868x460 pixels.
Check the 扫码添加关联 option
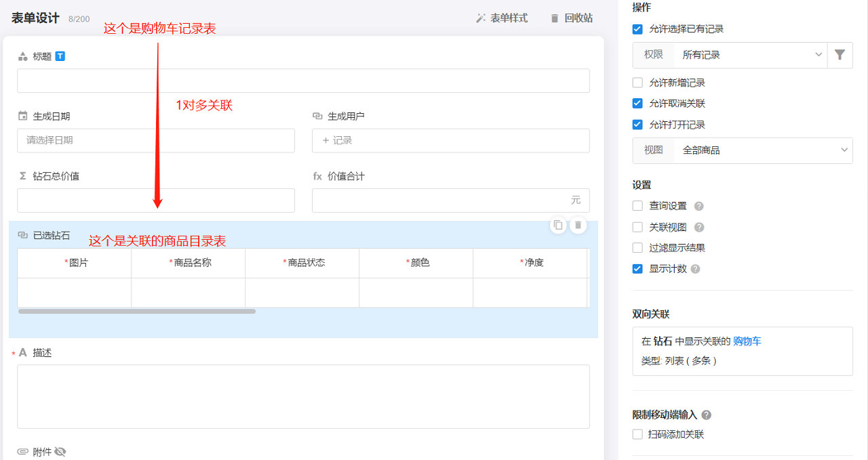pos(636,434)
